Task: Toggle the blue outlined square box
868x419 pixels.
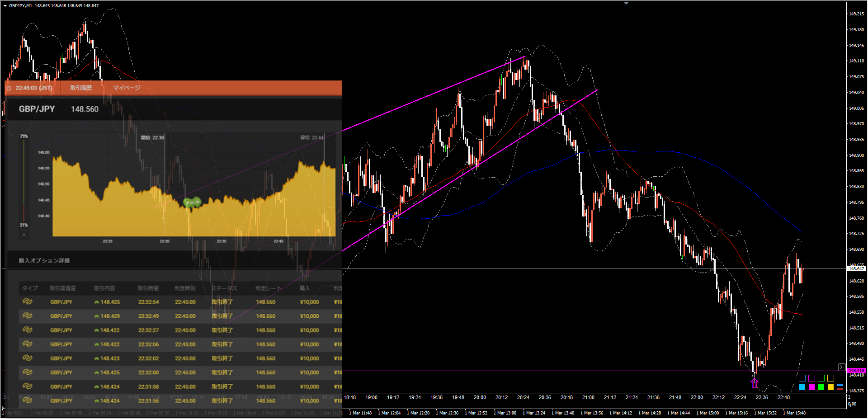Action: point(802,378)
